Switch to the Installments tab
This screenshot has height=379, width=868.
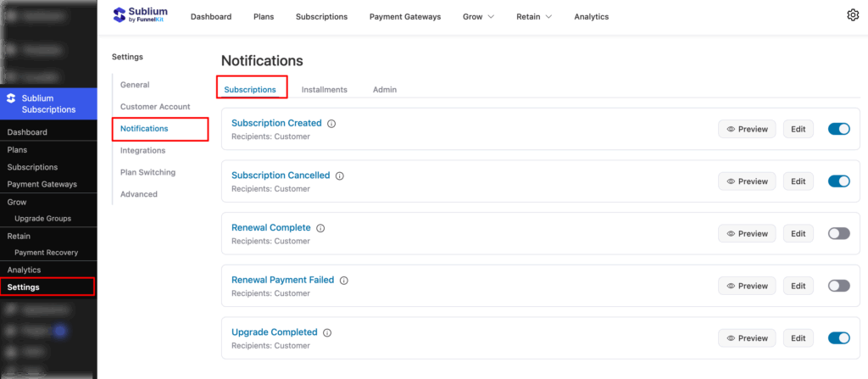325,89
